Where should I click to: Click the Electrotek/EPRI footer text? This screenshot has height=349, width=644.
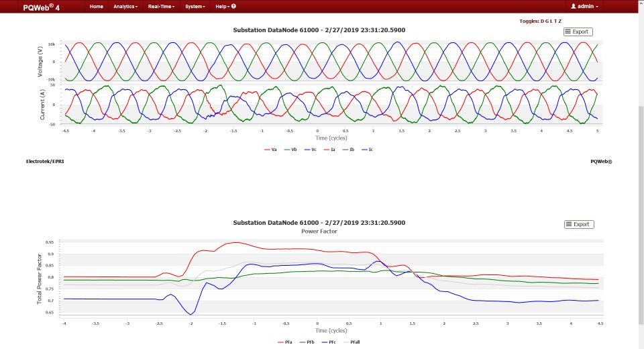pos(45,162)
